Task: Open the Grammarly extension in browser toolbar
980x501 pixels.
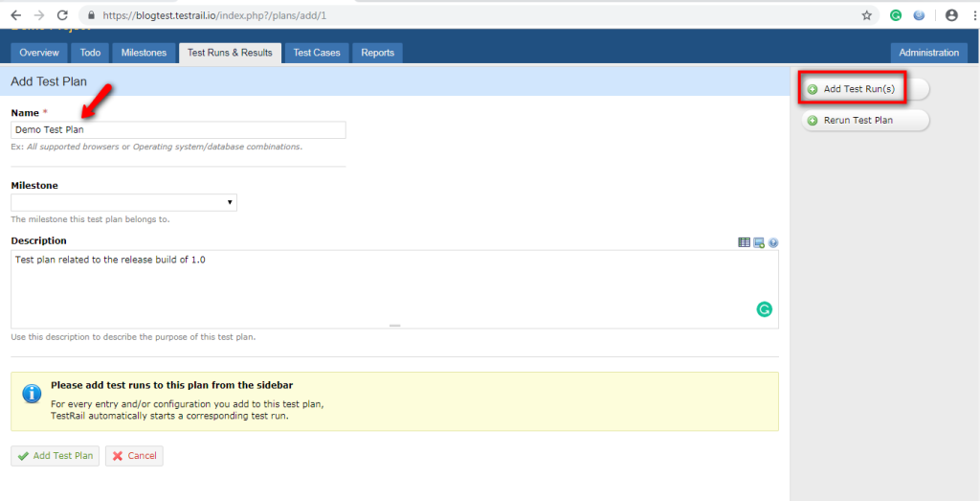Action: point(896,15)
